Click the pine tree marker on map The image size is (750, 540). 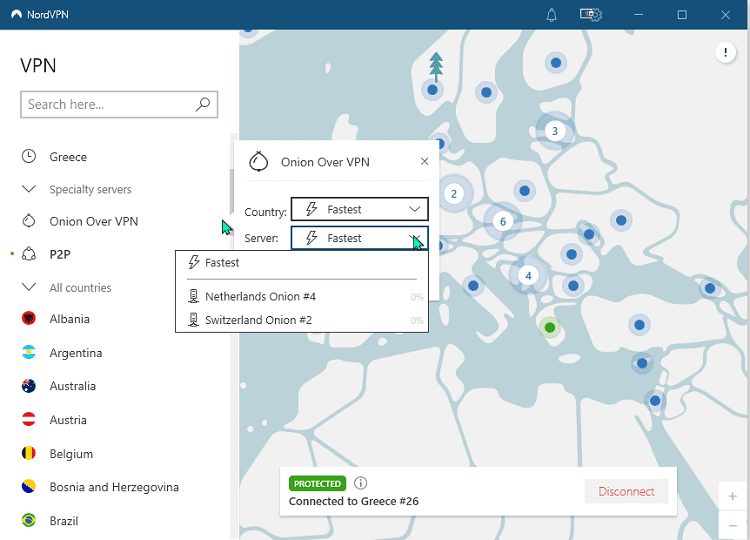point(436,67)
